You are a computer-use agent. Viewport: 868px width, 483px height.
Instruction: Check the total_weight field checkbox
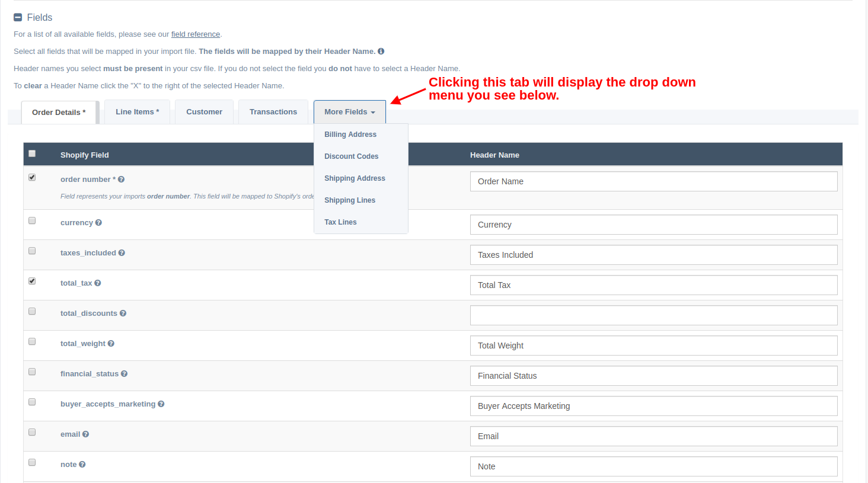point(32,341)
